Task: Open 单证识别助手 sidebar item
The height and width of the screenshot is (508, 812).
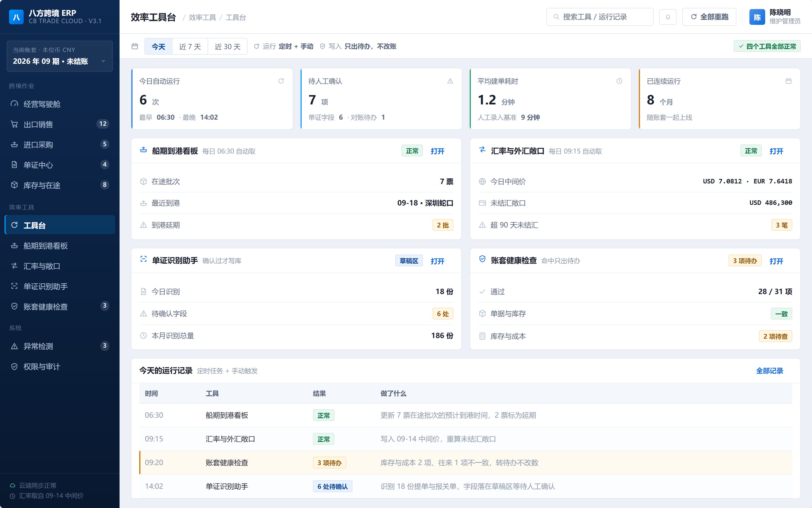Action: click(x=60, y=286)
